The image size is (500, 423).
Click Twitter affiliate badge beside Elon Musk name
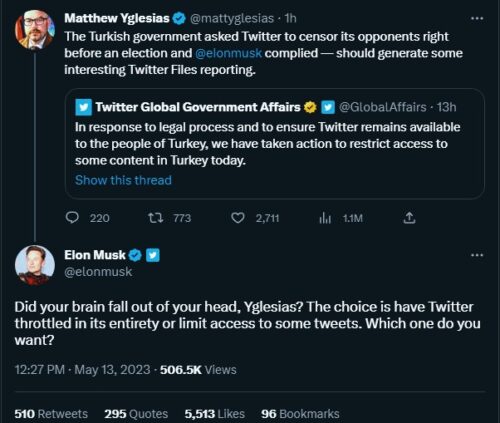[153, 255]
